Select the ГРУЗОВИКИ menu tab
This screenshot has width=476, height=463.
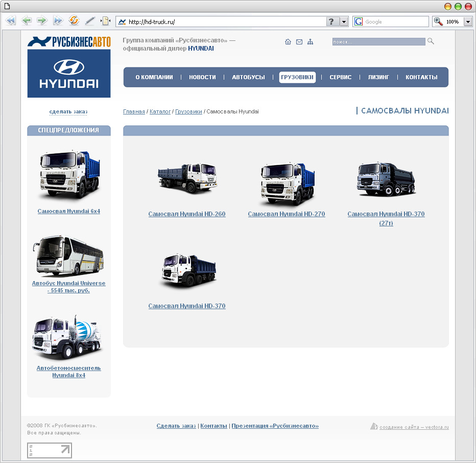pyautogui.click(x=297, y=77)
